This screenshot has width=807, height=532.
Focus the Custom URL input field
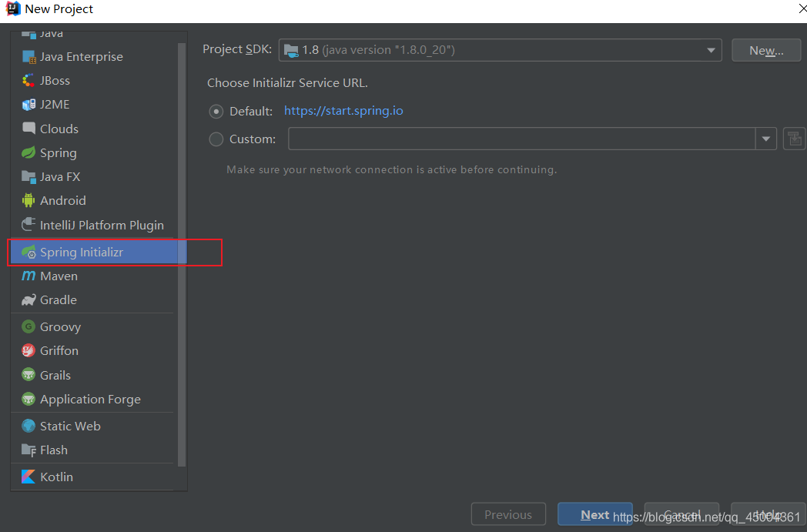[x=521, y=139]
